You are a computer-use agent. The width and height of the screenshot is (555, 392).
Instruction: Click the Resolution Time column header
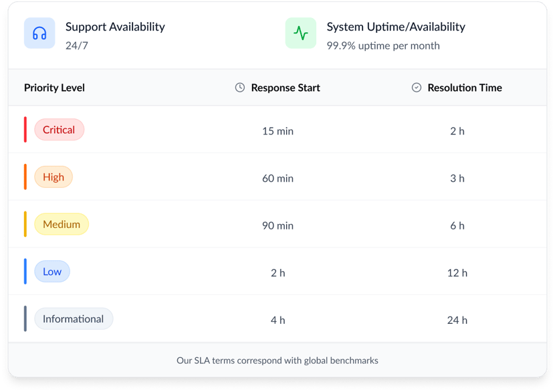coord(465,88)
